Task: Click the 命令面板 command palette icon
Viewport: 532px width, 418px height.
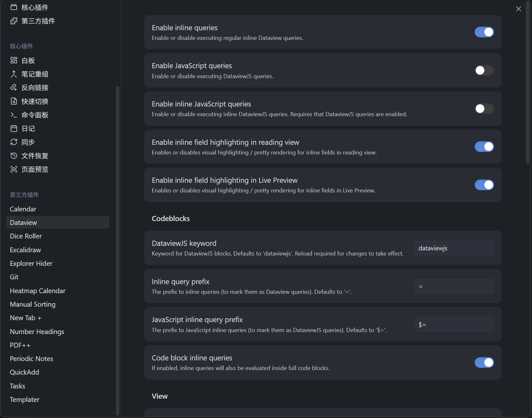Action: pos(14,115)
